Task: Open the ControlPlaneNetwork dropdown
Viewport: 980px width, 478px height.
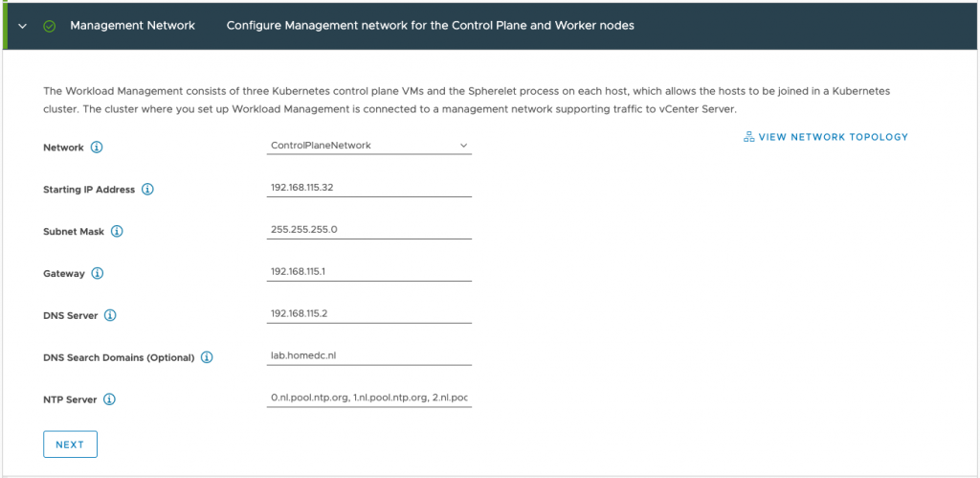Action: tap(369, 146)
